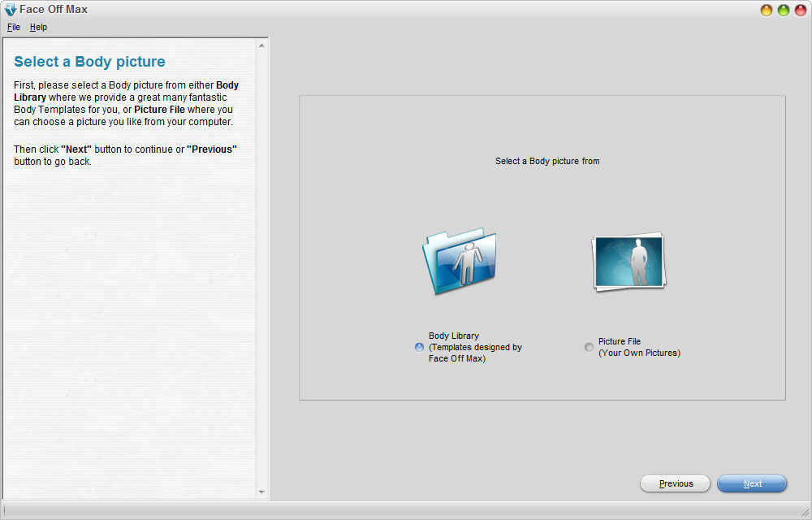The height and width of the screenshot is (520, 812).
Task: Choose the "Templates designed by Face Off Max" label
Action: (475, 353)
